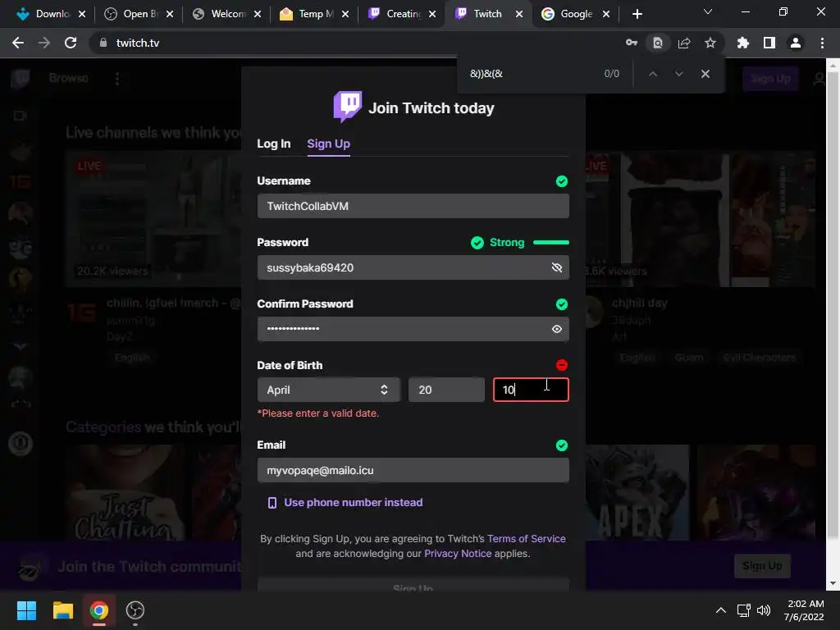This screenshot has height=630, width=840.
Task: Show hidden system tray icons
Action: pos(721,610)
